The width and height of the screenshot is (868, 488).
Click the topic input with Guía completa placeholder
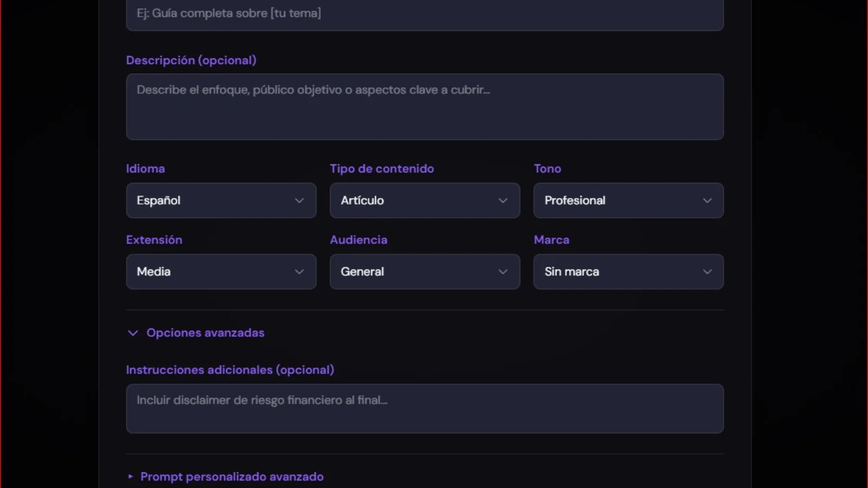pyautogui.click(x=425, y=14)
